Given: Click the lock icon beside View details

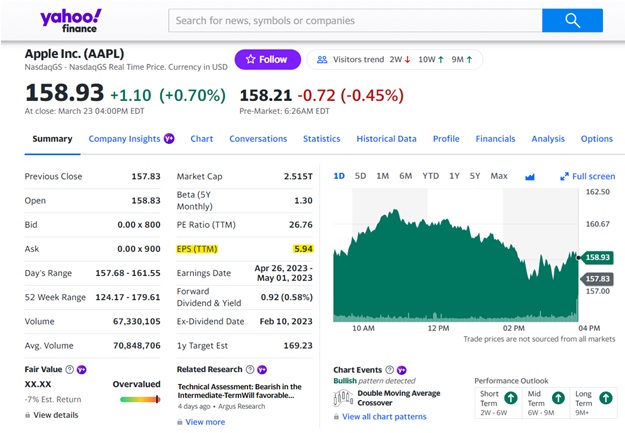Looking at the screenshot, I should pos(28,415).
